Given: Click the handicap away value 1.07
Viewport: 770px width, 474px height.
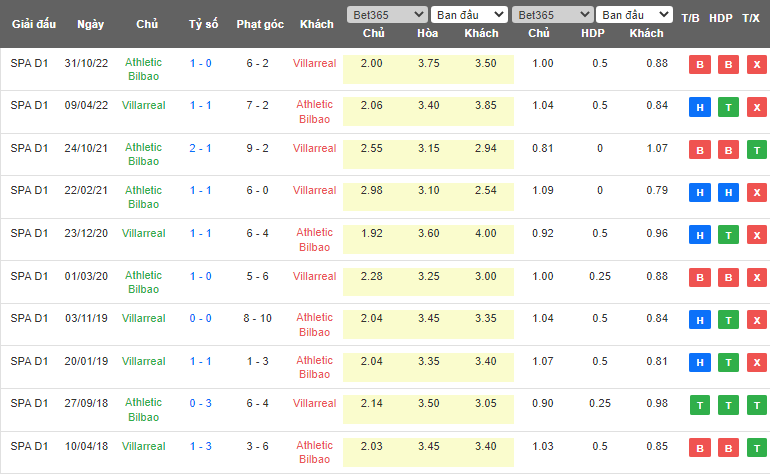Looking at the screenshot, I should (657, 148).
